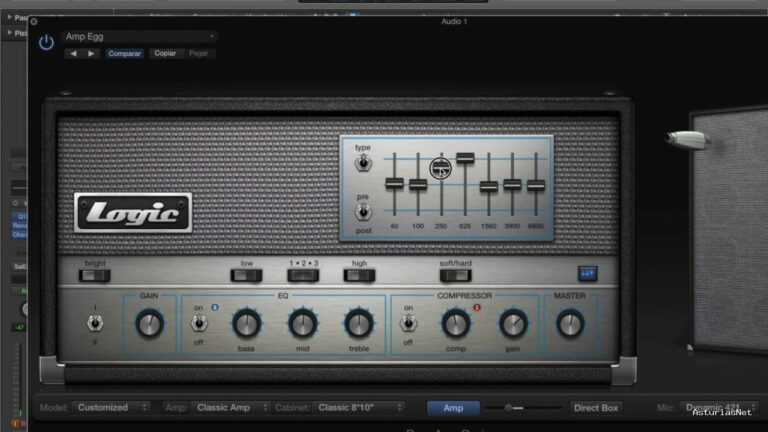768x432 pixels.
Task: Click the GAIN knob
Action: coord(149,324)
